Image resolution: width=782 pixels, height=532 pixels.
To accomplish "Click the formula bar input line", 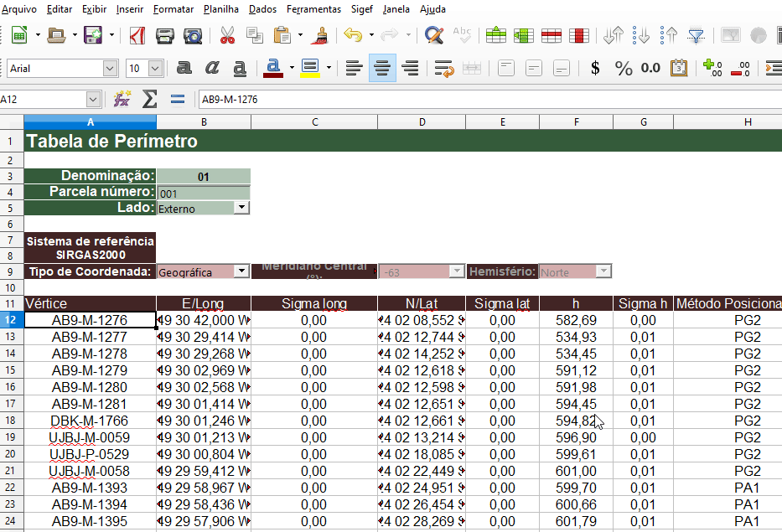I will [x=489, y=99].
